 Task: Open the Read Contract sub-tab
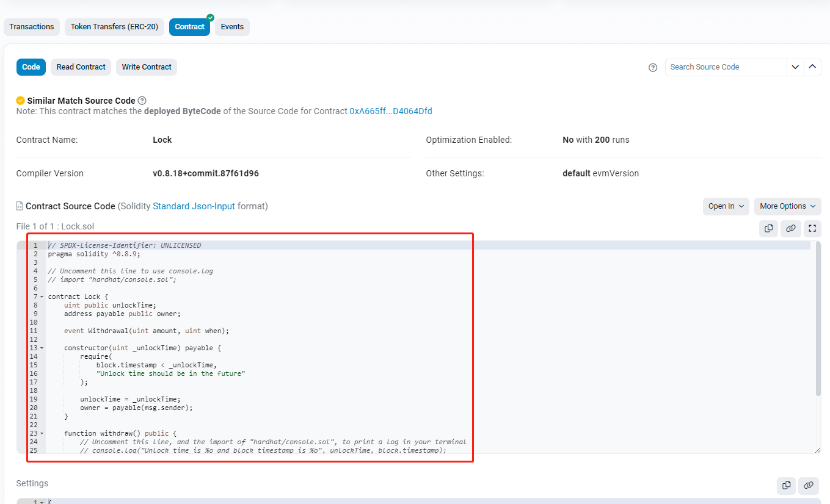click(x=81, y=67)
